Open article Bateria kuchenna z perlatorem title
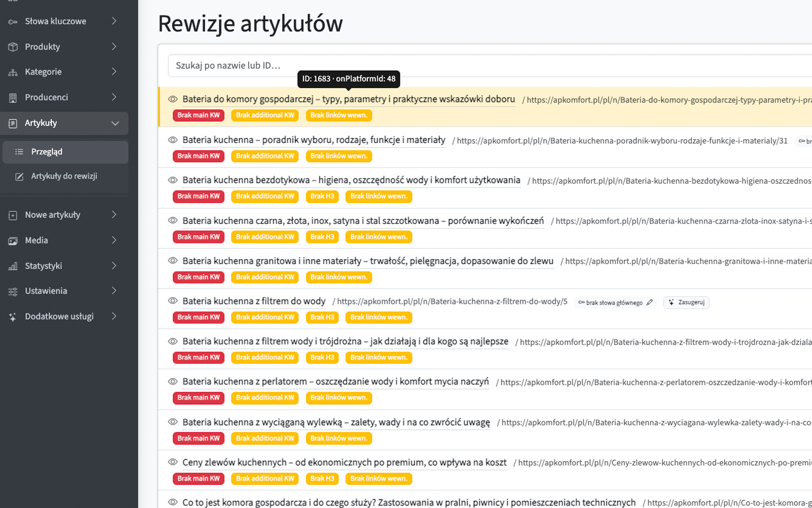 point(335,382)
